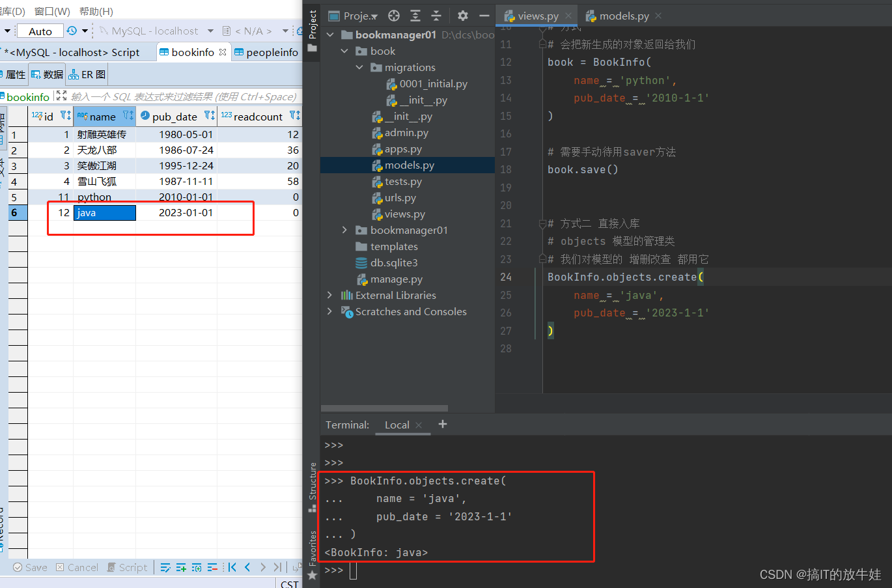
Task: Open the 帮助(H) menu
Action: (96, 11)
